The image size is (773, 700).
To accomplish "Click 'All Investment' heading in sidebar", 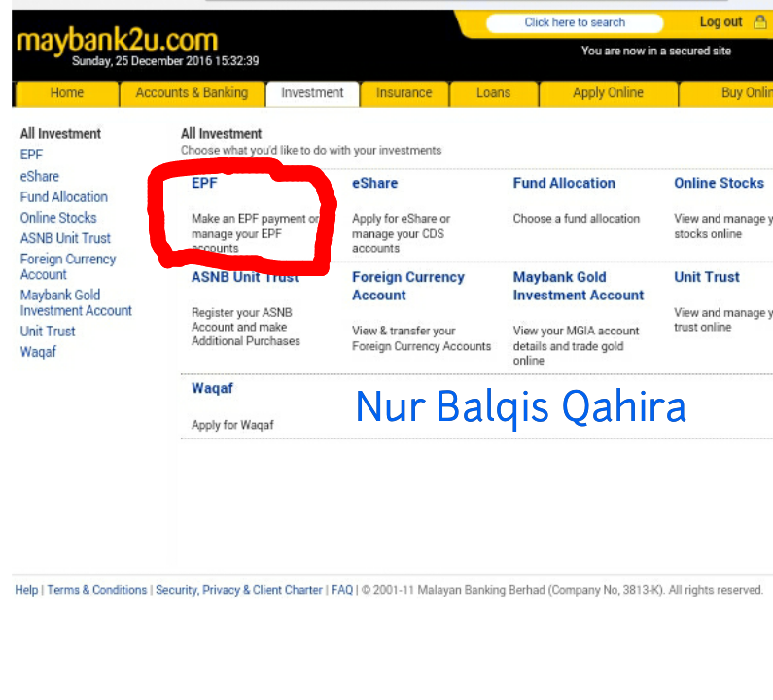I will pos(60,133).
